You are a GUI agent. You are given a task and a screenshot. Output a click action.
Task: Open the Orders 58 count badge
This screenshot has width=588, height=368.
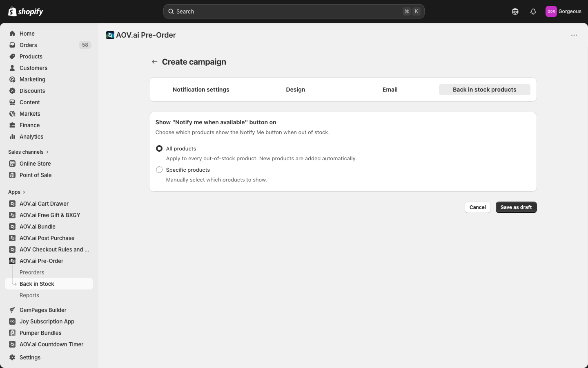tap(85, 45)
